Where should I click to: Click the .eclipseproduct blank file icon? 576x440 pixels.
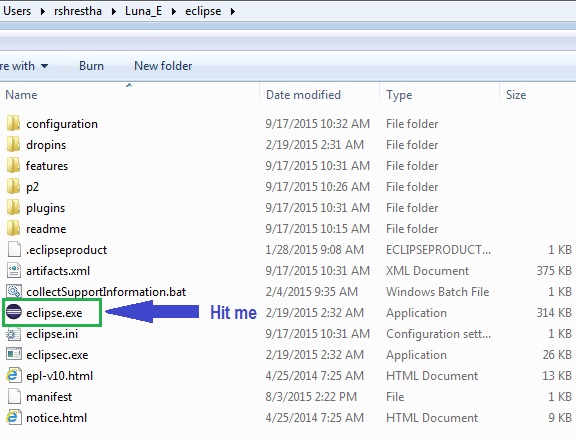(14, 249)
